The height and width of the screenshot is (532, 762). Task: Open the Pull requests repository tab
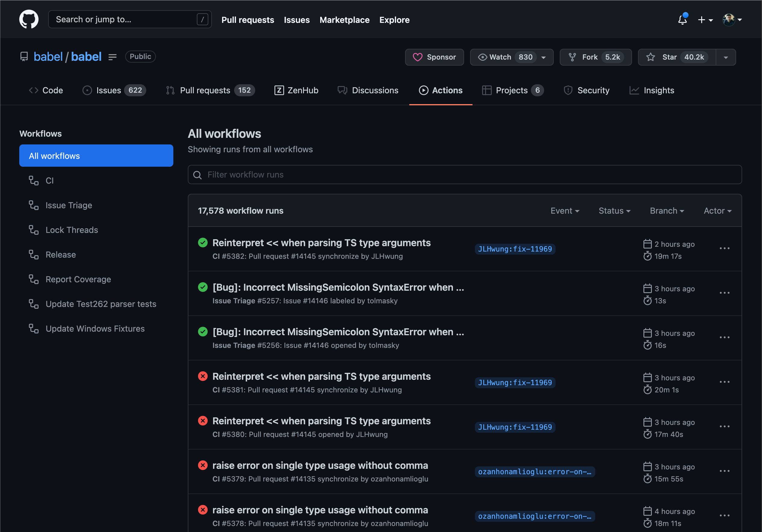pyautogui.click(x=210, y=90)
